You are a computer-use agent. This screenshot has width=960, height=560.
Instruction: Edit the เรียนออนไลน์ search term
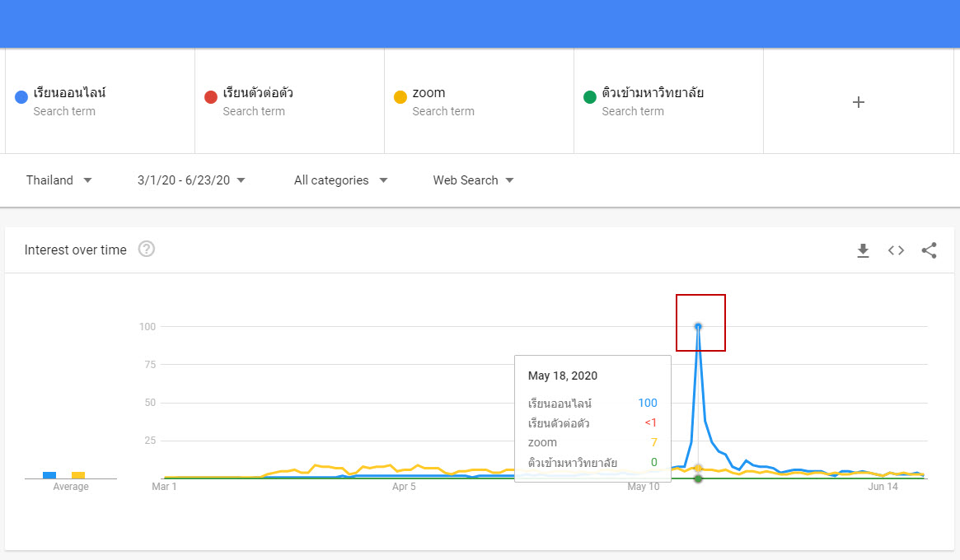pos(70,93)
